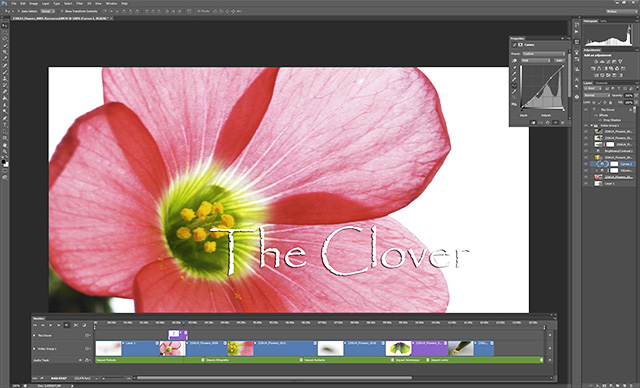
Task: Collapse Video Group 1 in Layers panel
Action: pos(591,125)
